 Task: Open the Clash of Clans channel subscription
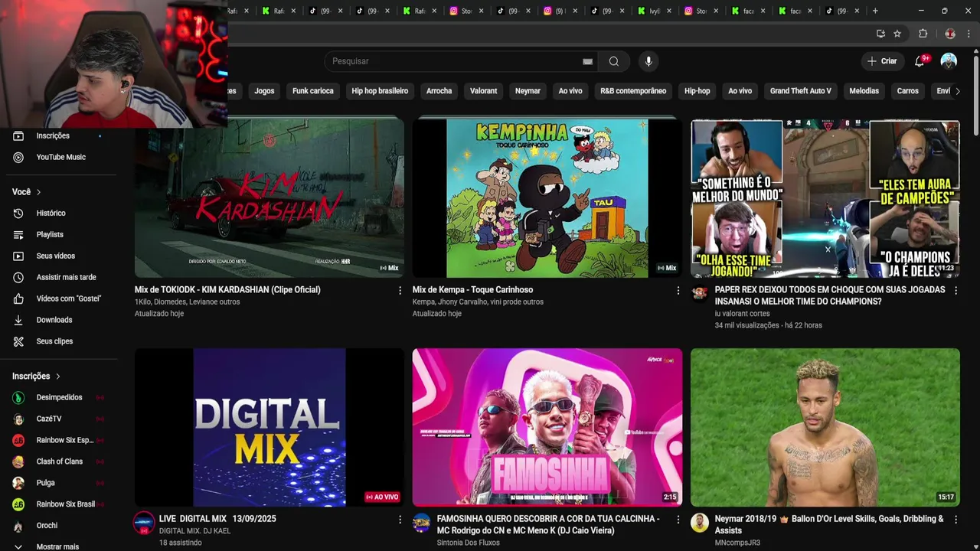(x=60, y=461)
